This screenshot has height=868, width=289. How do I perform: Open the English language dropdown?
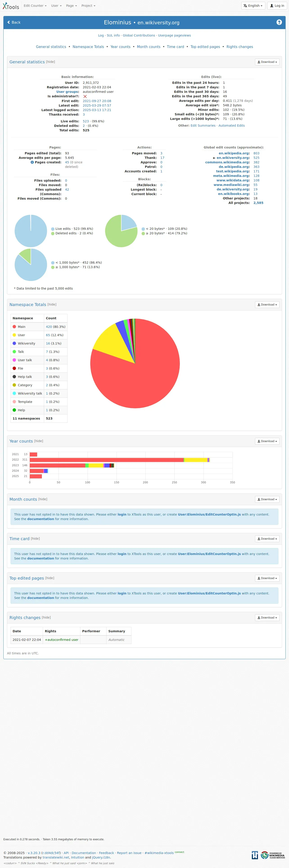tap(253, 6)
